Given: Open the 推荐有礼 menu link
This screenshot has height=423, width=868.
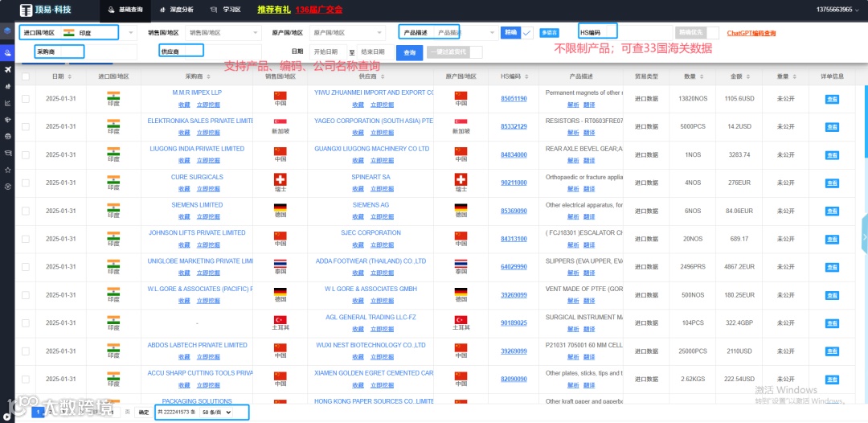Looking at the screenshot, I should pos(274,10).
